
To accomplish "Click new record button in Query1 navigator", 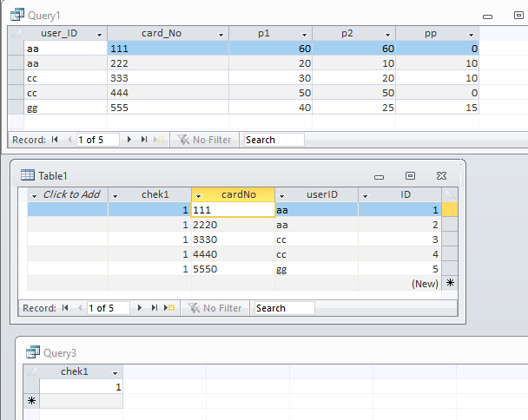I will 159,140.
